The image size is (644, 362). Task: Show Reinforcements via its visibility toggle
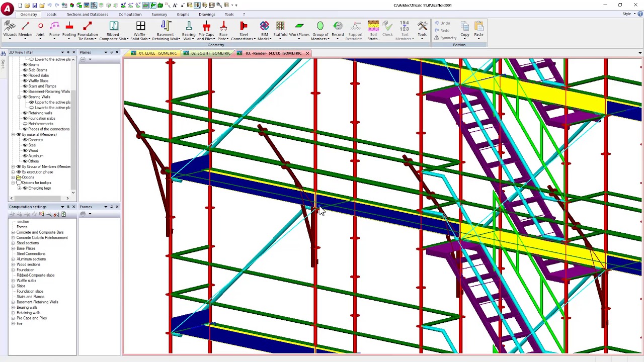coord(25,124)
